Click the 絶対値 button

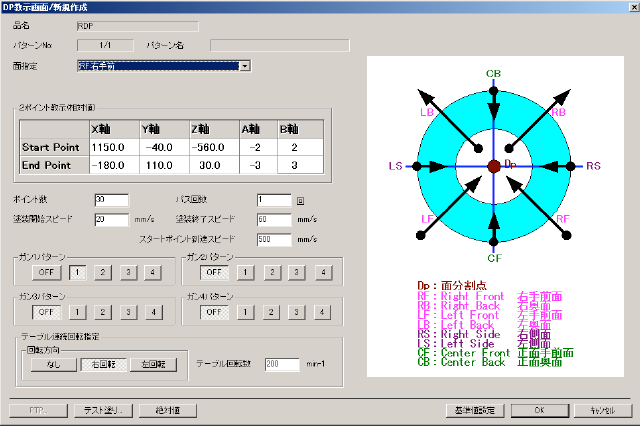[x=168, y=410]
